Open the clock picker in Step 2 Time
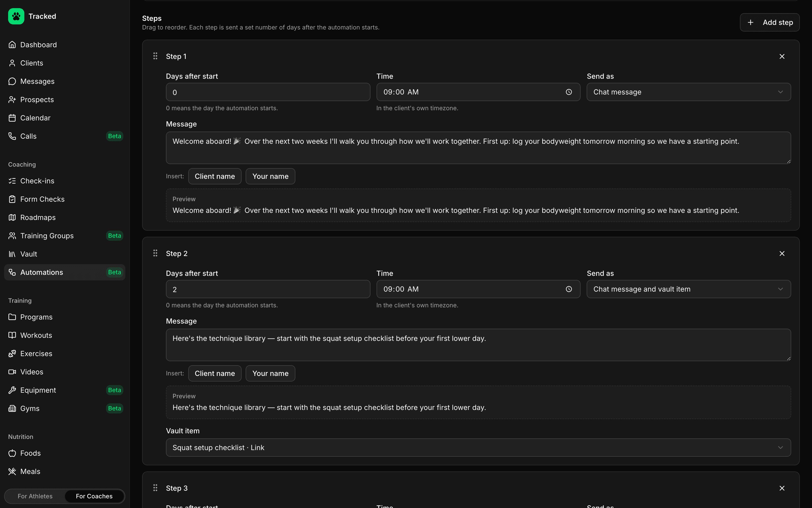Screen dimensions: 812x508 coord(569,289)
